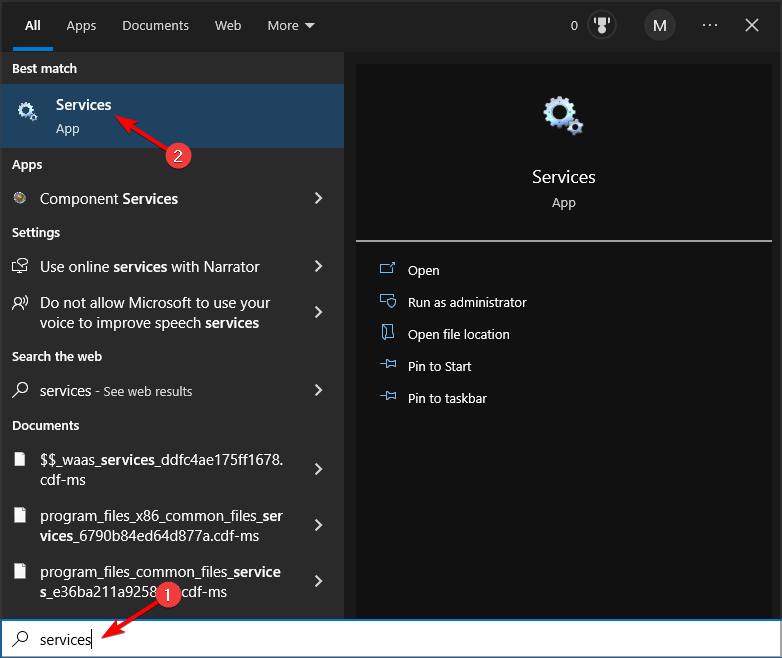Select Open file location
Screen dimensions: 782x658
coord(458,334)
